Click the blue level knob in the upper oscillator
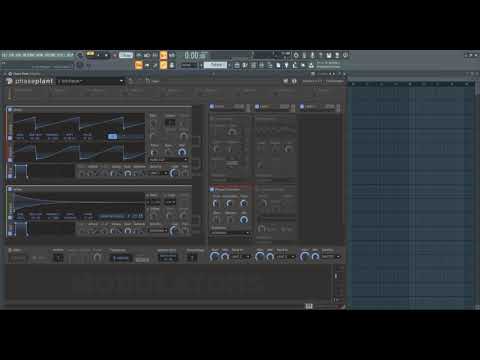Viewport: 480px width, 360px height. (182, 152)
